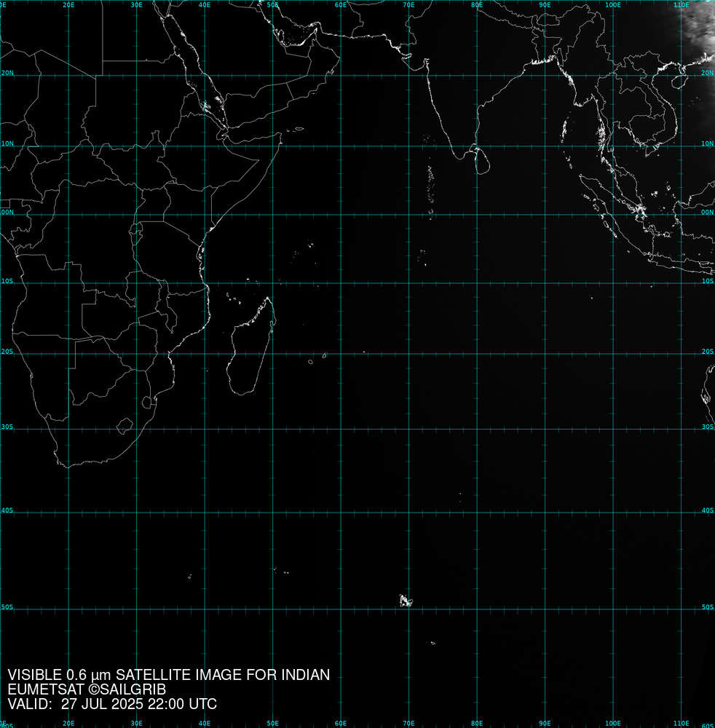Click the left-side 20S latitude label
The image size is (715, 728).
pos(7,352)
